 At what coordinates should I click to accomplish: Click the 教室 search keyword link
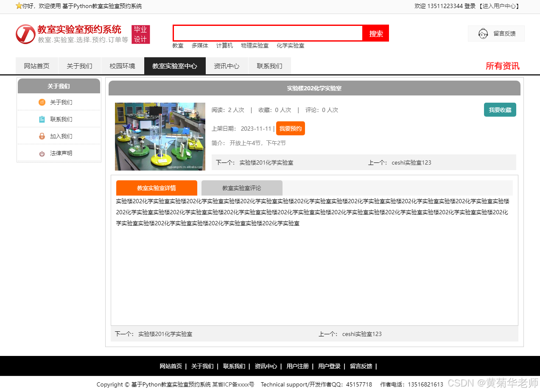tap(178, 45)
